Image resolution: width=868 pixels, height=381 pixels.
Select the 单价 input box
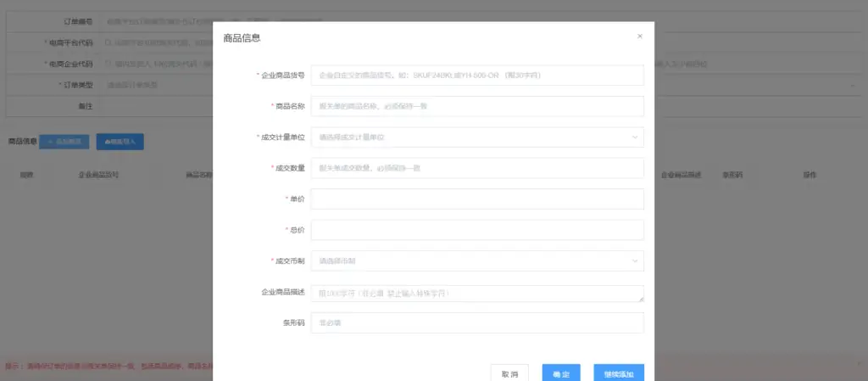[477, 199]
